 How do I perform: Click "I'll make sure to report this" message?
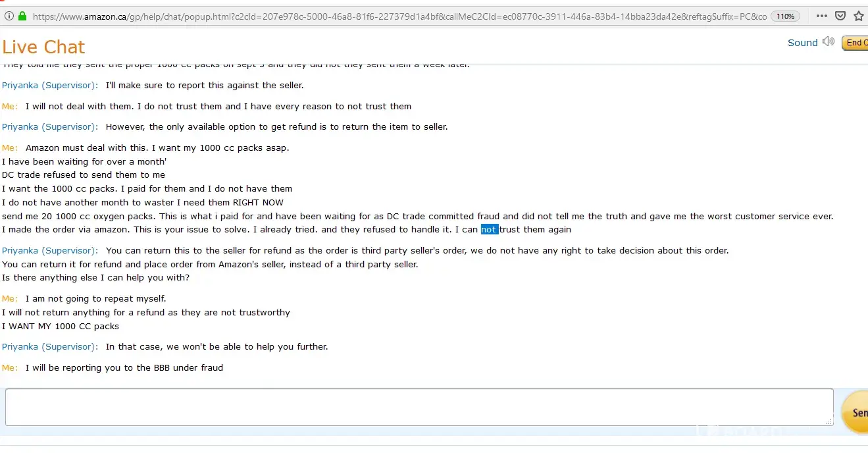coord(204,86)
